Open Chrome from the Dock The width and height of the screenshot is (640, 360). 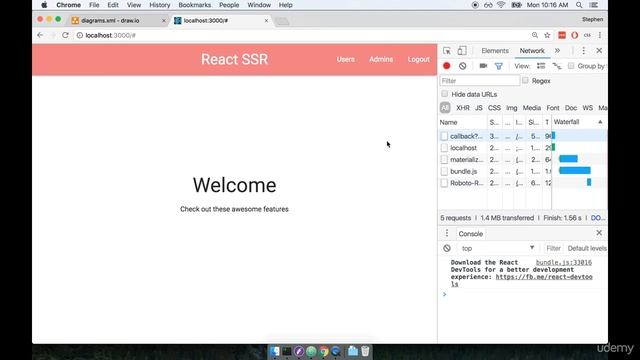point(324,351)
